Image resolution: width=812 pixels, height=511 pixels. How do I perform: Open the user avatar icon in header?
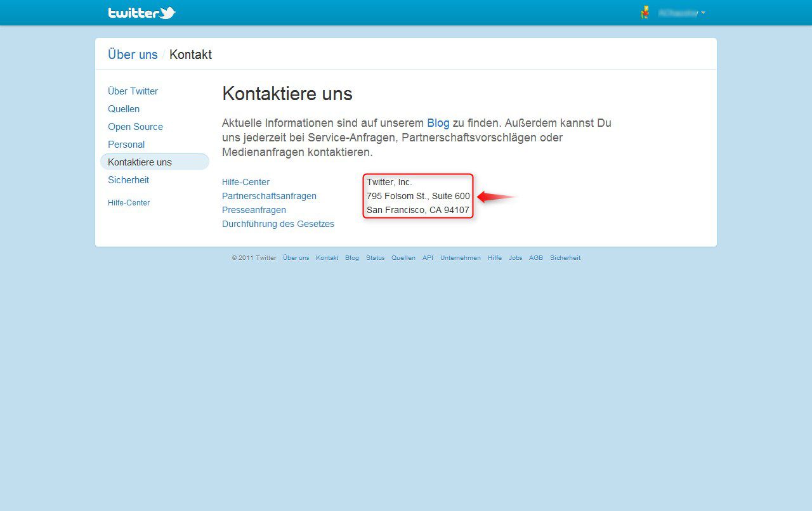645,12
